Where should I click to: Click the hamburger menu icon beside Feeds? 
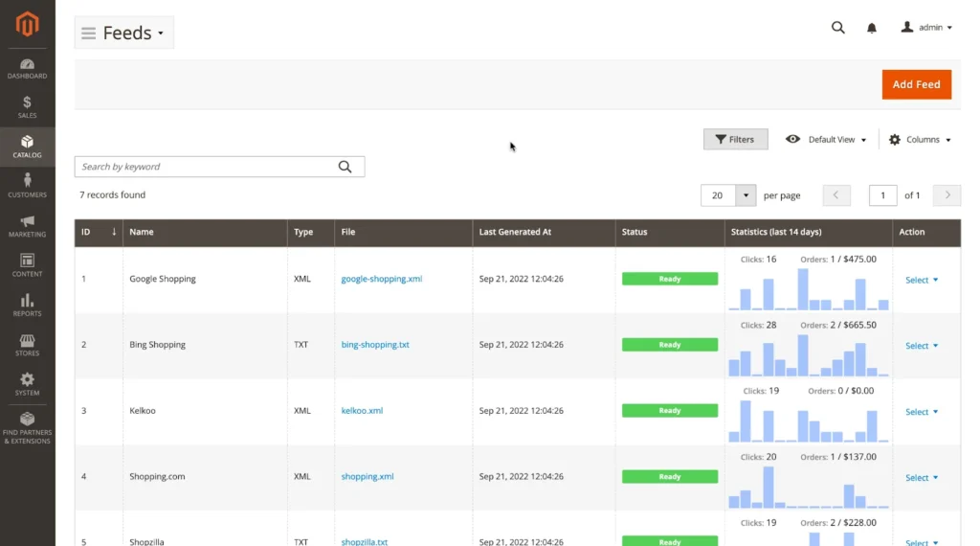click(x=88, y=34)
